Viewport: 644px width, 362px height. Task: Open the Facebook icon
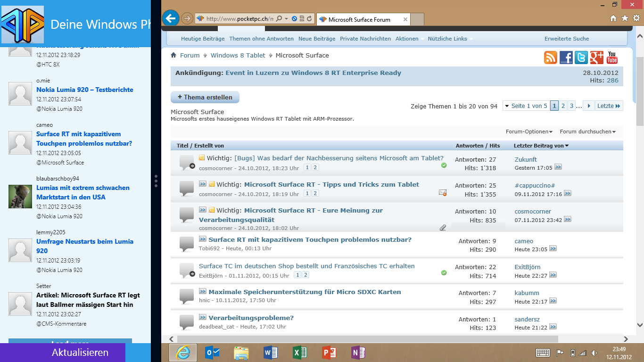point(566,58)
